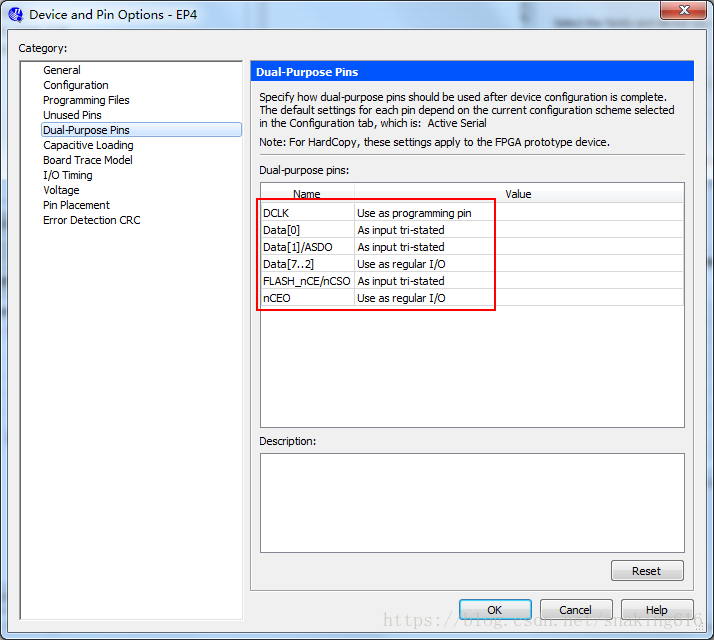Open the Configuration category
Viewport: 714px width, 640px height.
76,85
